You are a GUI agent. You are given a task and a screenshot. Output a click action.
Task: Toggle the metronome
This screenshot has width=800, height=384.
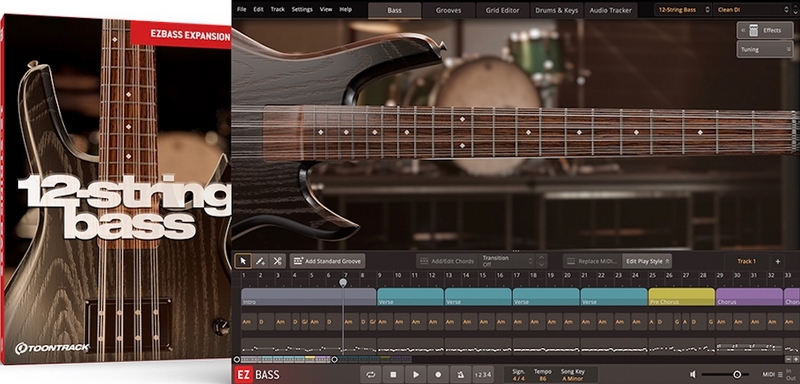point(461,375)
